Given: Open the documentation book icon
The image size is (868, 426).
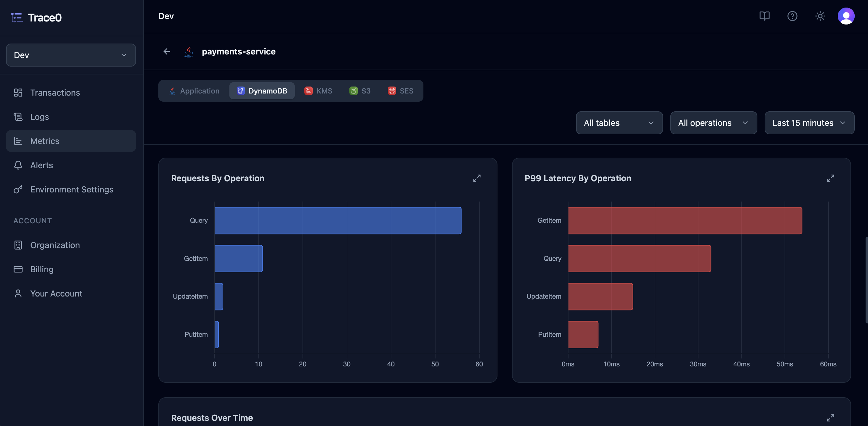Looking at the screenshot, I should pos(764,16).
